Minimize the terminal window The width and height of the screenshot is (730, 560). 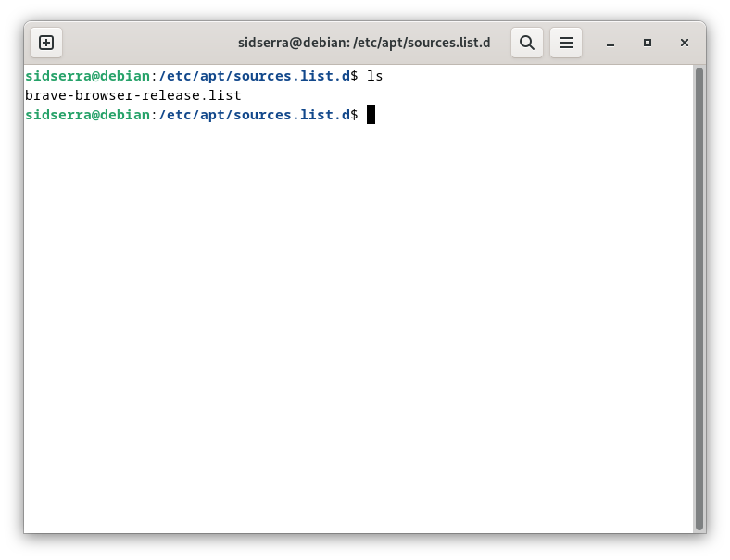click(610, 43)
